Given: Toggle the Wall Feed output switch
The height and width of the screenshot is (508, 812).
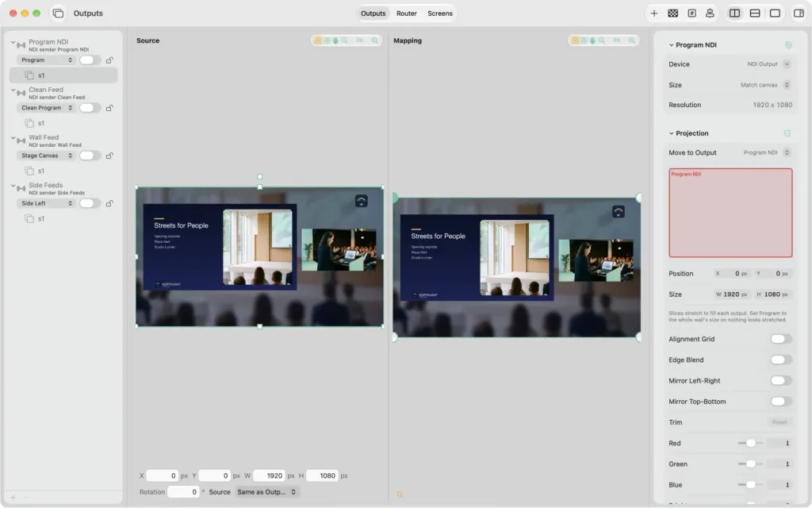Looking at the screenshot, I should [90, 156].
